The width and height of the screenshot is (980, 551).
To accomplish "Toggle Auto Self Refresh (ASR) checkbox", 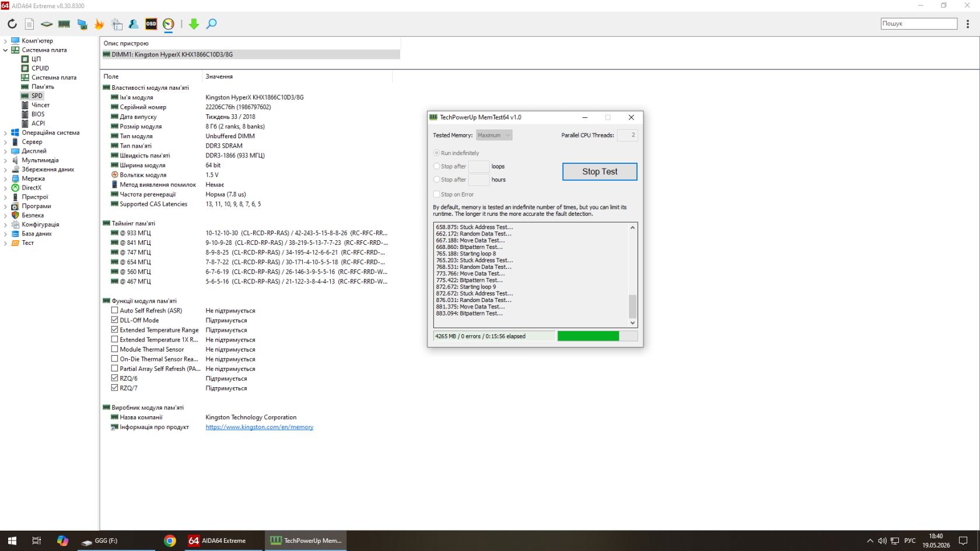I will point(115,311).
